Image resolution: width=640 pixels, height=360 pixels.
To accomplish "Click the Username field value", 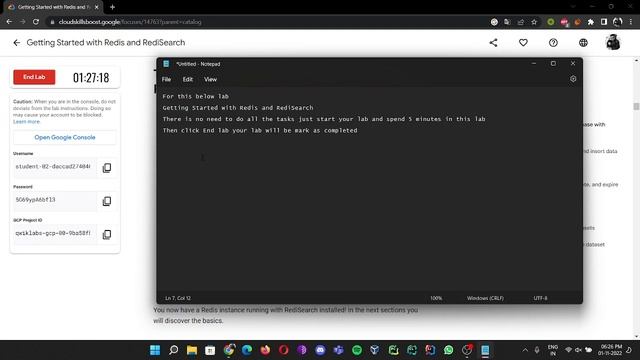I will tap(55, 167).
